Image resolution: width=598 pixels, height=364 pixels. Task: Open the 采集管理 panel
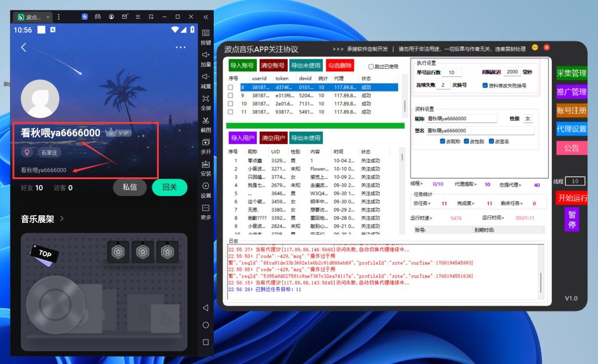[571, 73]
